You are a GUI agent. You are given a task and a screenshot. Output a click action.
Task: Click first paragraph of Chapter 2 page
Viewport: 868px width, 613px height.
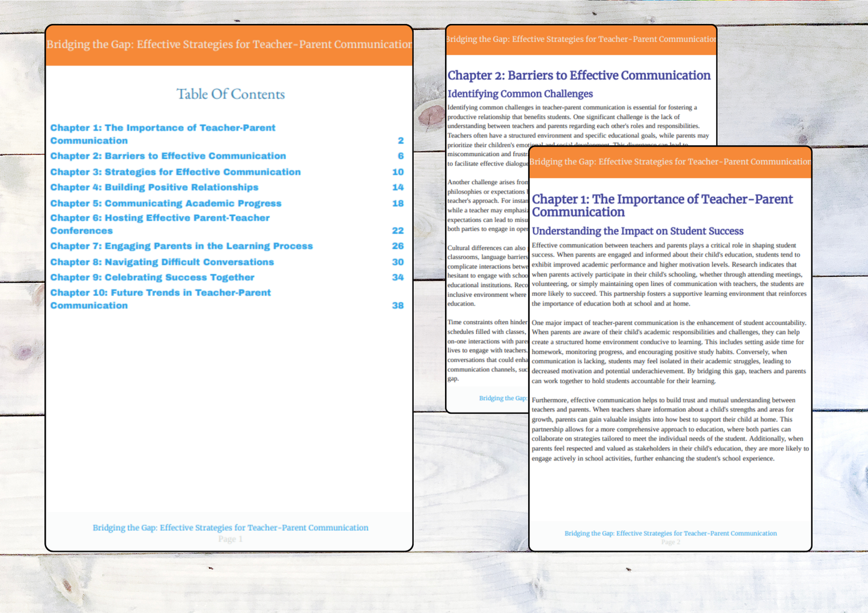(x=578, y=136)
